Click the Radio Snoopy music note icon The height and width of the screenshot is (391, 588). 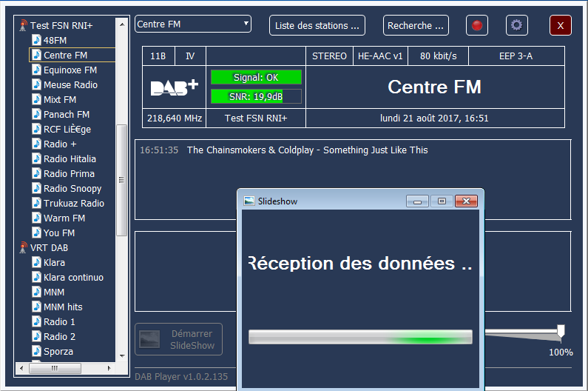click(x=36, y=188)
